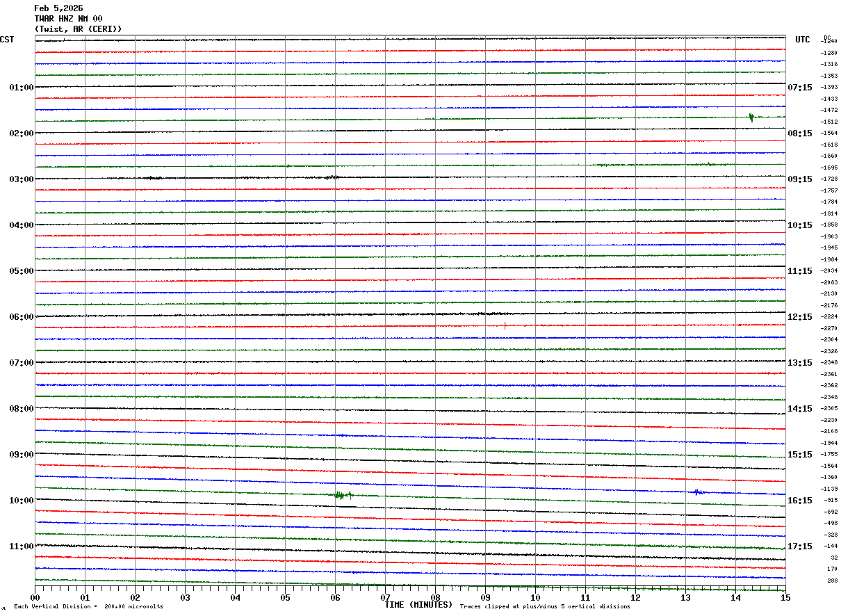Click the "05" tick label on the time axis
Image resolution: width=841 pixels, height=616 pixels.
tap(285, 598)
